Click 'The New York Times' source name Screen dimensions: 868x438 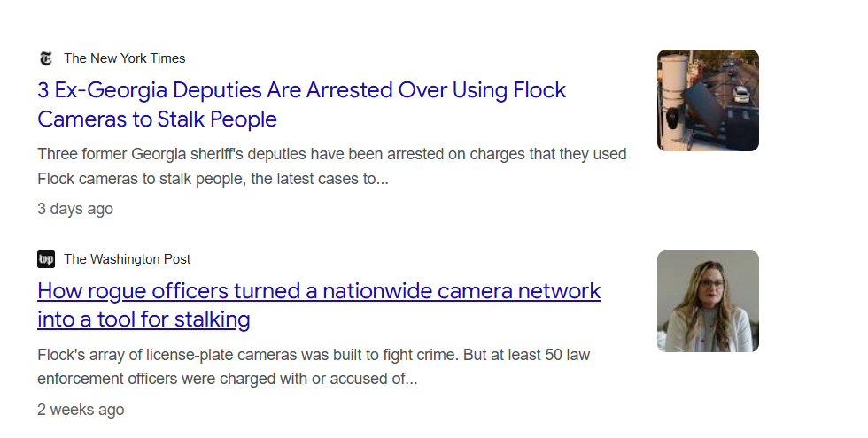[x=125, y=58]
